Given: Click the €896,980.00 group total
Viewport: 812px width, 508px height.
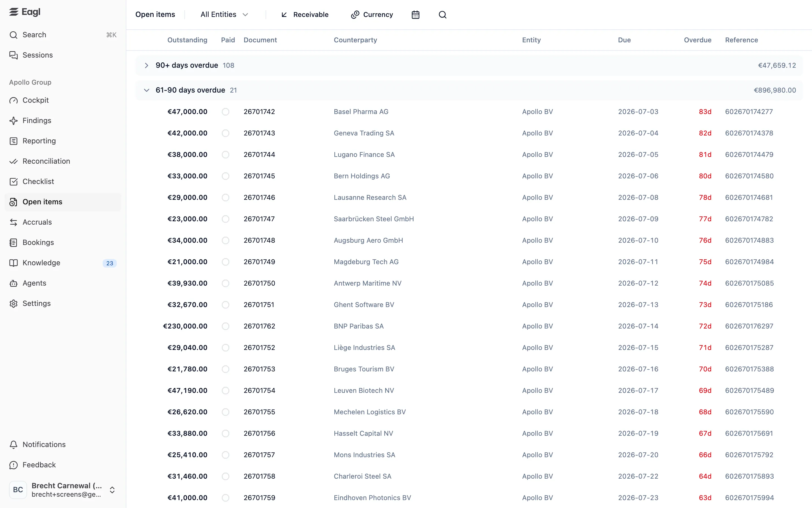Looking at the screenshot, I should (775, 90).
